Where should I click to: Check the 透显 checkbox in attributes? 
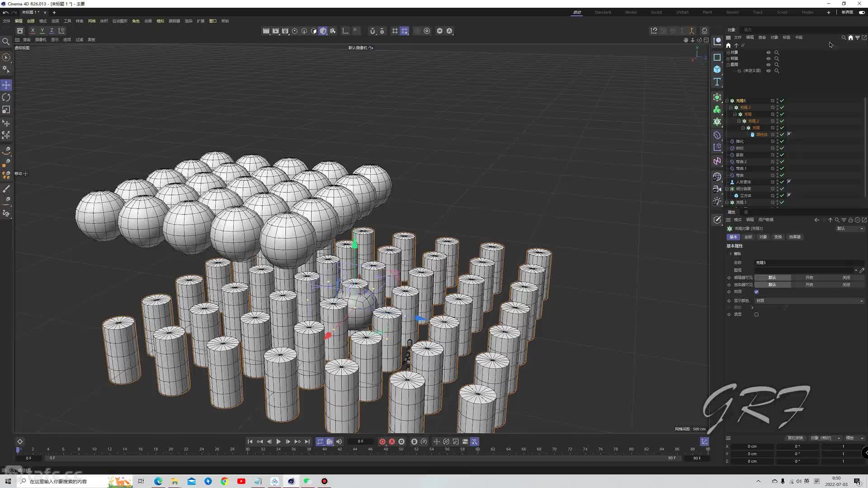(x=756, y=314)
